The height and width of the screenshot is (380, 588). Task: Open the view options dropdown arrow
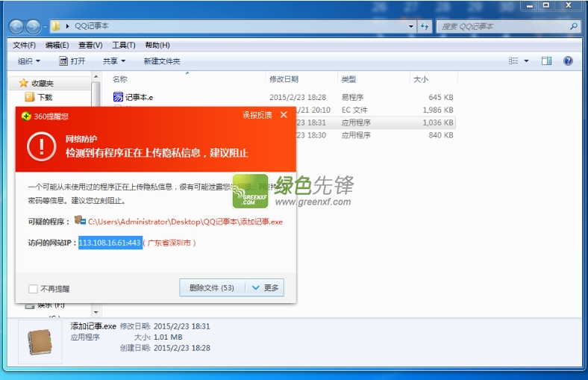coord(526,60)
